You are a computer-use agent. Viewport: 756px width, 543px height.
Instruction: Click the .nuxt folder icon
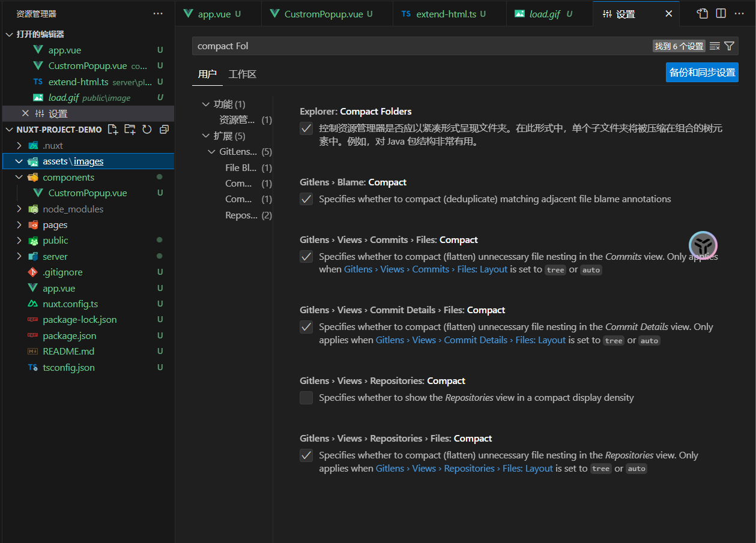pos(33,145)
